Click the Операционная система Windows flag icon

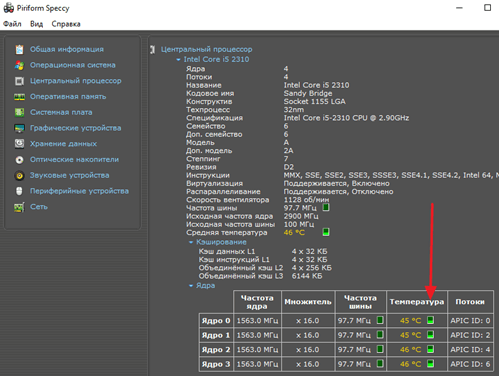(x=19, y=65)
